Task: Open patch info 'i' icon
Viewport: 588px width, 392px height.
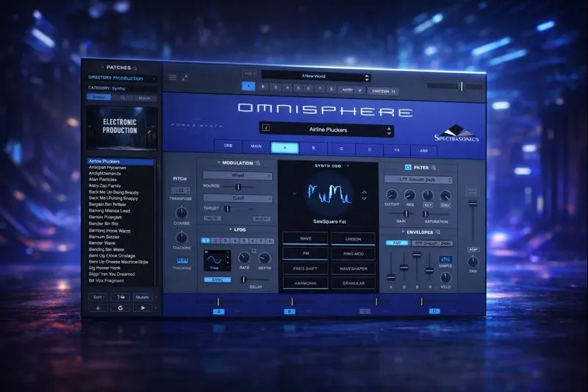Action: coord(266,127)
